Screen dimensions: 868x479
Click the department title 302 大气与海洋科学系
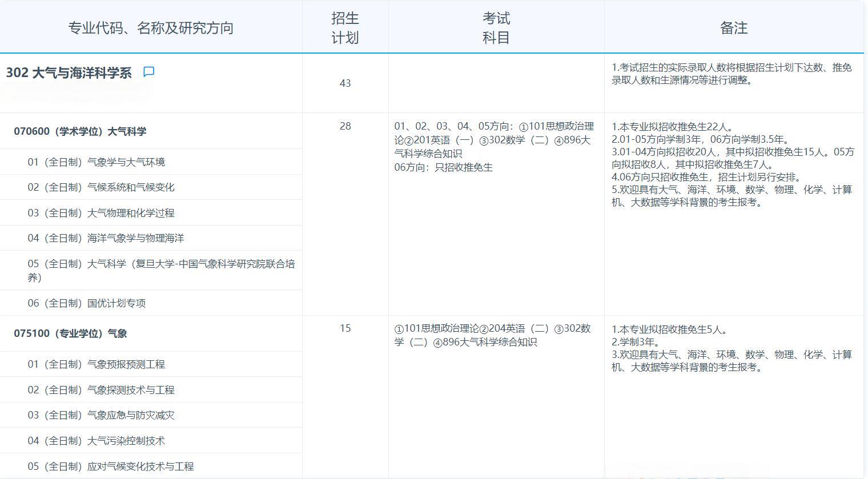(69, 73)
